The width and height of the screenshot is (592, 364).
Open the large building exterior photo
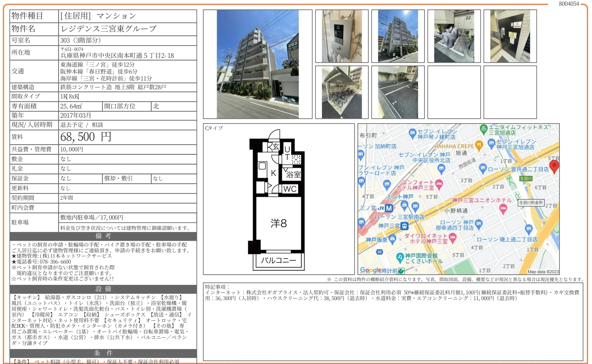point(257,64)
